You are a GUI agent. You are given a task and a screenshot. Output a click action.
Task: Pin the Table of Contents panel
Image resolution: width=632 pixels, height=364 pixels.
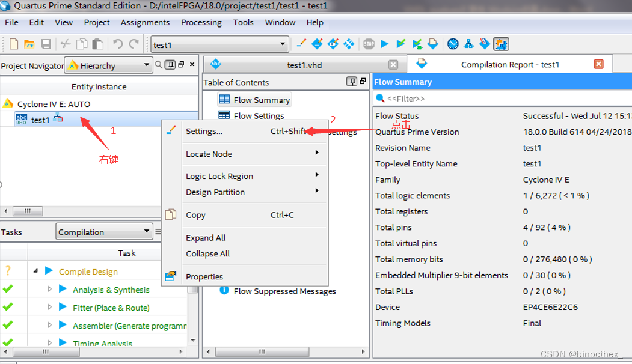pos(352,81)
